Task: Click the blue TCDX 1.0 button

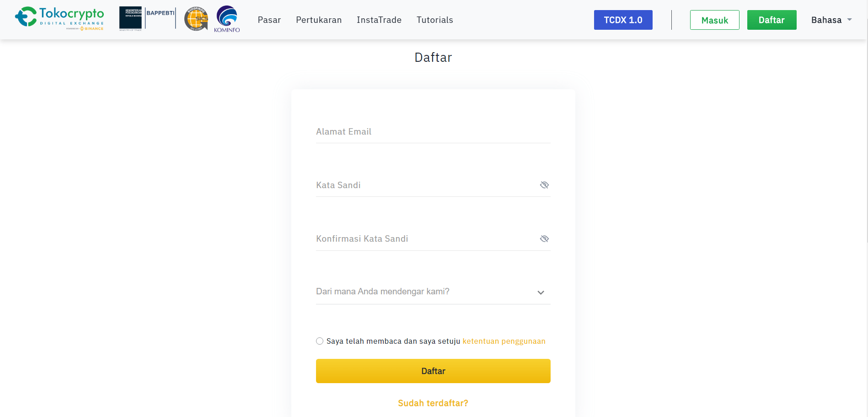Action: (623, 20)
